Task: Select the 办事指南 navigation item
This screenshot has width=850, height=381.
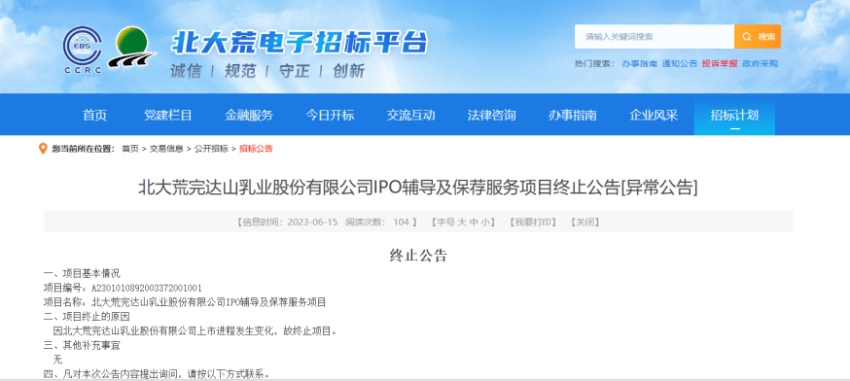Action: (572, 115)
